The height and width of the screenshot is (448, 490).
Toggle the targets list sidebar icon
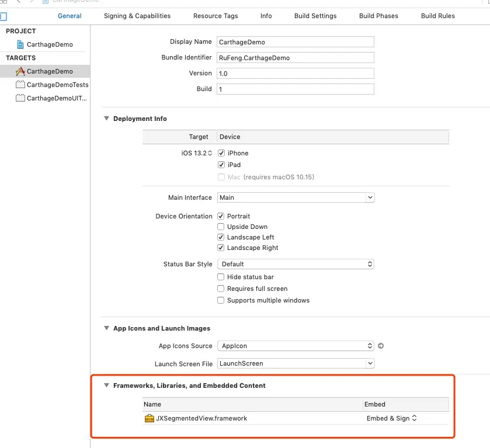click(3, 16)
